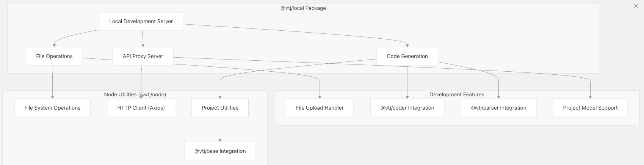This screenshot has width=644, height=165.
Task: Click arrowhead entering Code Generation node
Action: pyautogui.click(x=407, y=46)
